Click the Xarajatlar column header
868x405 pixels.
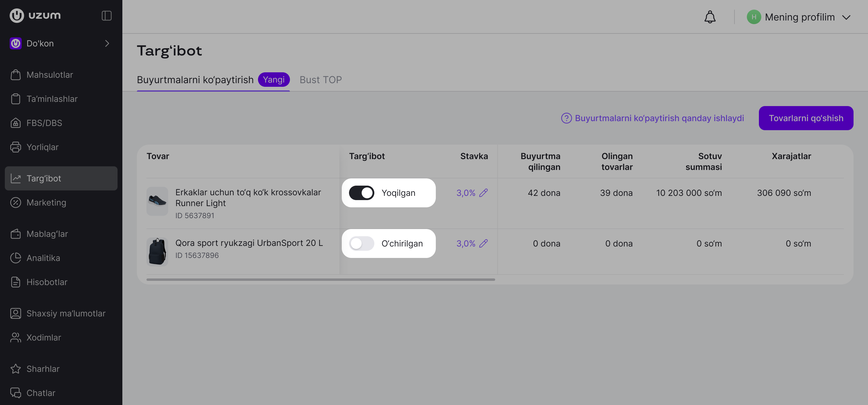791,156
